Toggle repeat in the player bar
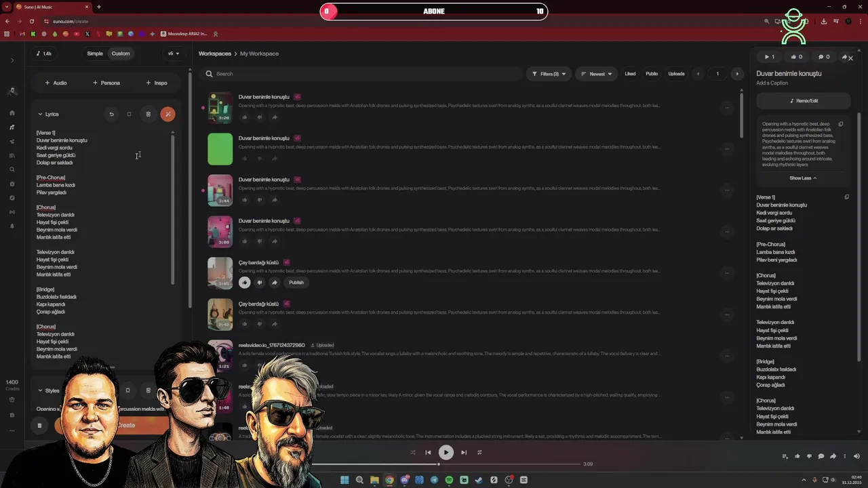Image resolution: width=868 pixels, height=488 pixels. (479, 452)
